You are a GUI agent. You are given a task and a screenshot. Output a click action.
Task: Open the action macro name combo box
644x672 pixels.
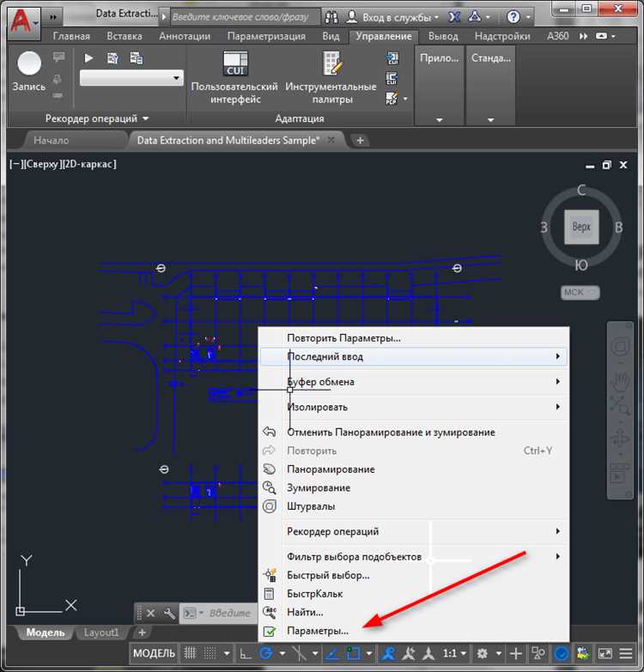pyautogui.click(x=131, y=78)
